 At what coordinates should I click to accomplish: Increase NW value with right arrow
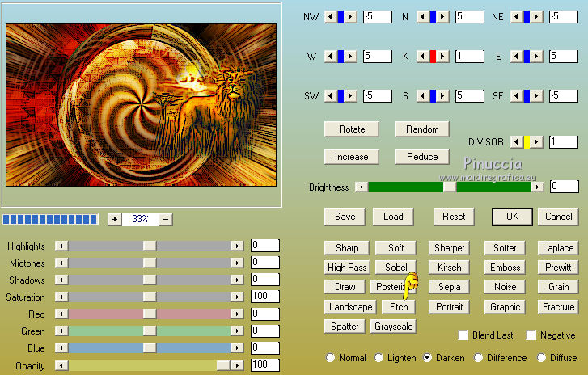(350, 17)
